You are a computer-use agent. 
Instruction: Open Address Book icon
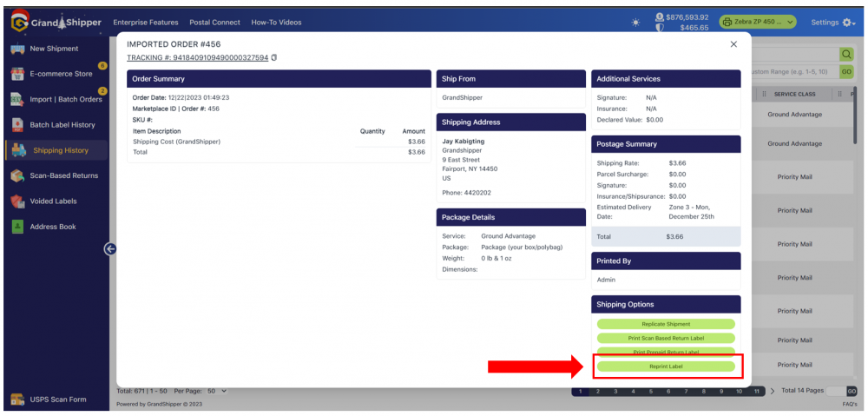tap(17, 227)
